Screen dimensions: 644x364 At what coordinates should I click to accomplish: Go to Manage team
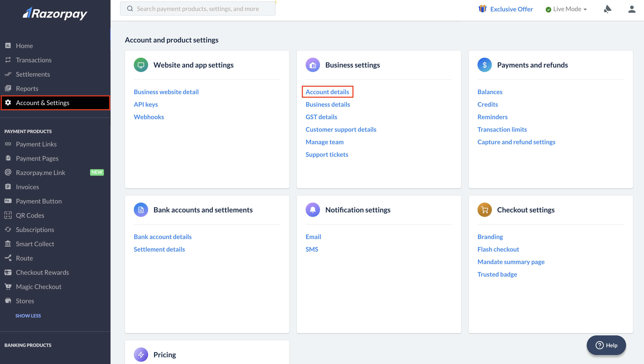[324, 142]
